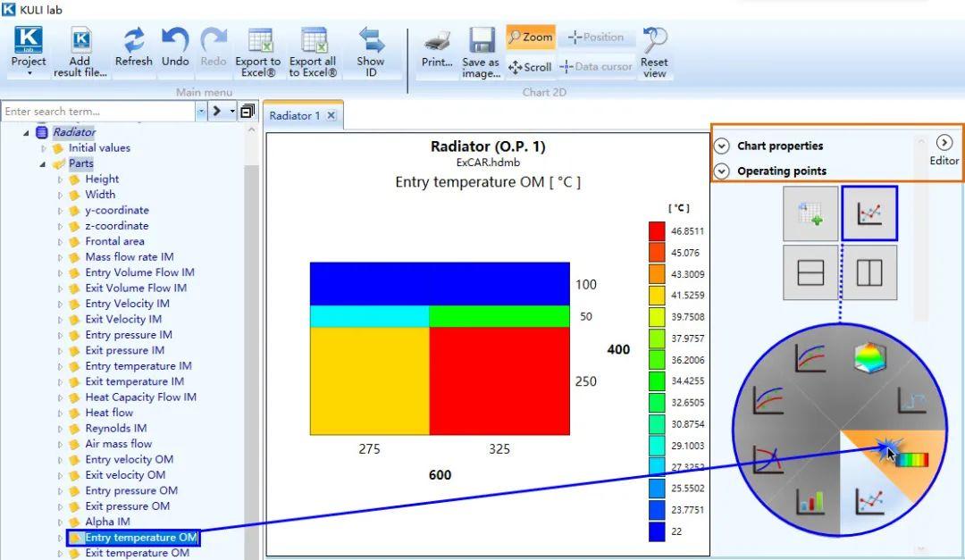Image resolution: width=965 pixels, height=560 pixels.
Task: Click the Enter search term field
Action: (x=98, y=112)
